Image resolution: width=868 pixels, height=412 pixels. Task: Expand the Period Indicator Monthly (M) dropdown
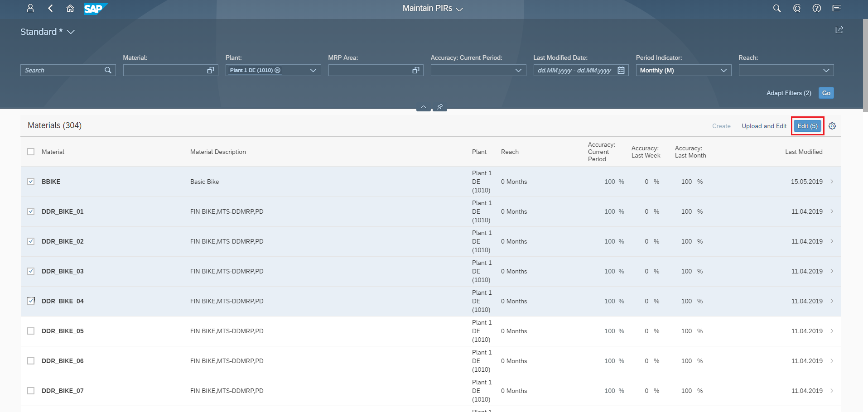tap(723, 70)
